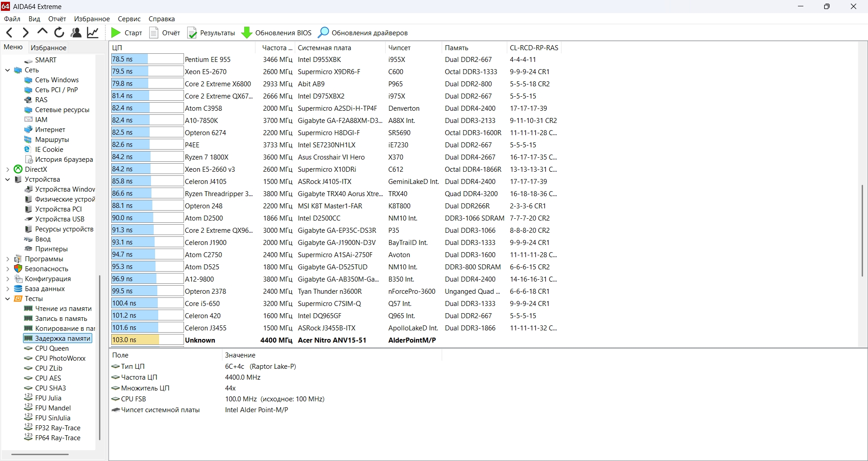Expand the База данных tree node
Screen dimensions: 868x461
[8, 289]
